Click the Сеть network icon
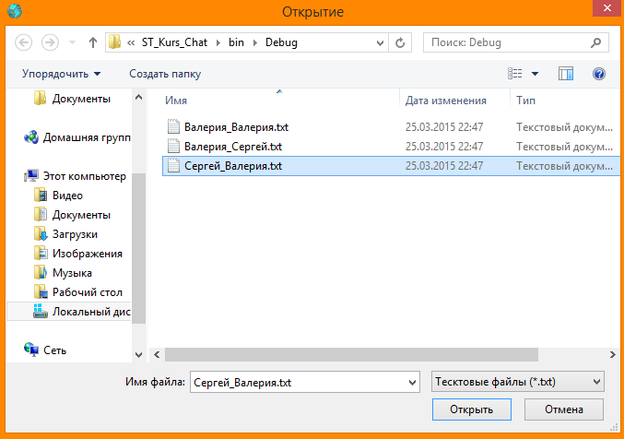 point(31,350)
